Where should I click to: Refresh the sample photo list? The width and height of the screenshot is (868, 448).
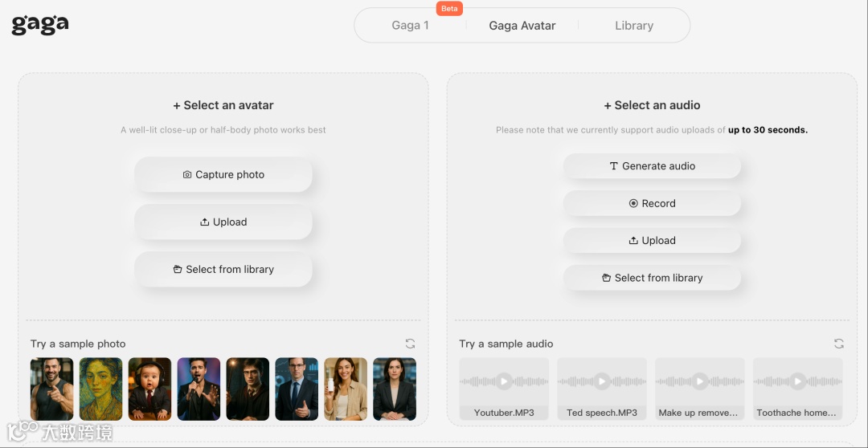[410, 344]
